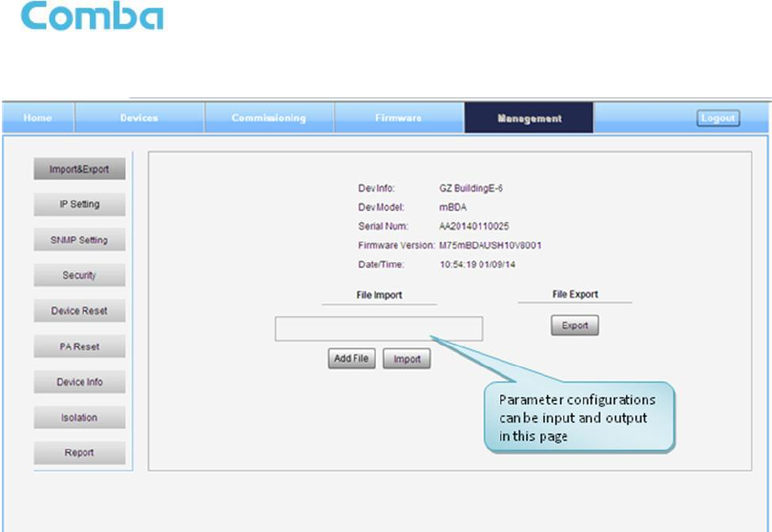Open the Security section
The width and height of the screenshot is (772, 532).
click(79, 275)
